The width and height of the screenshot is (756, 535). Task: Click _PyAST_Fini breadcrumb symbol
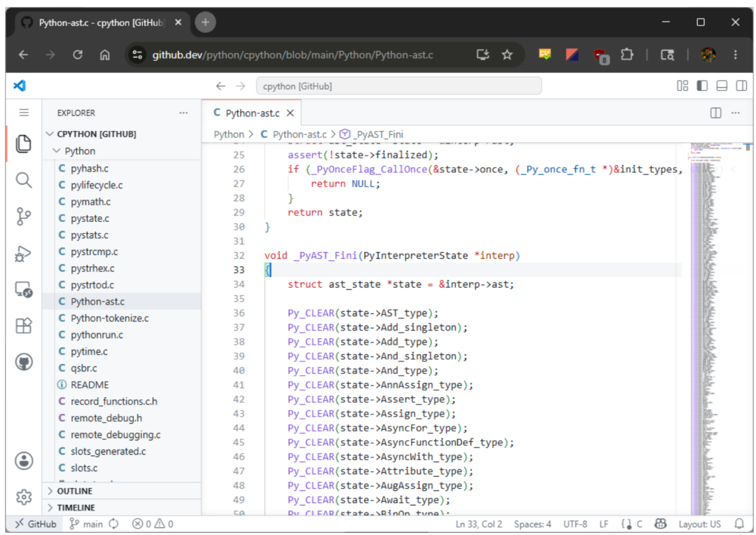pyautogui.click(x=371, y=134)
